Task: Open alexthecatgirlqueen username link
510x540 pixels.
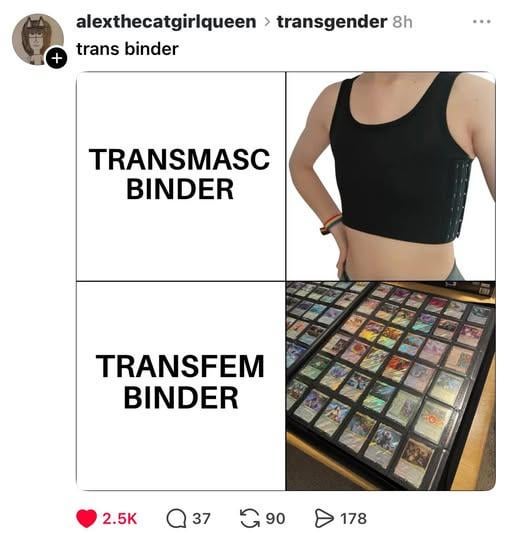Action: tap(166, 22)
